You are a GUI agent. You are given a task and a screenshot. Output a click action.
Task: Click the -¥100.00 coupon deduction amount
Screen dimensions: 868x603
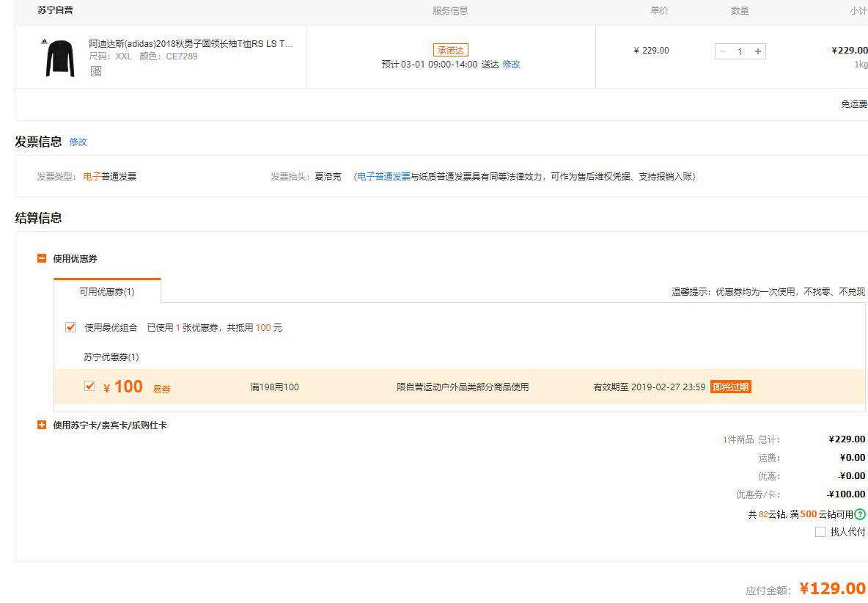click(x=846, y=494)
